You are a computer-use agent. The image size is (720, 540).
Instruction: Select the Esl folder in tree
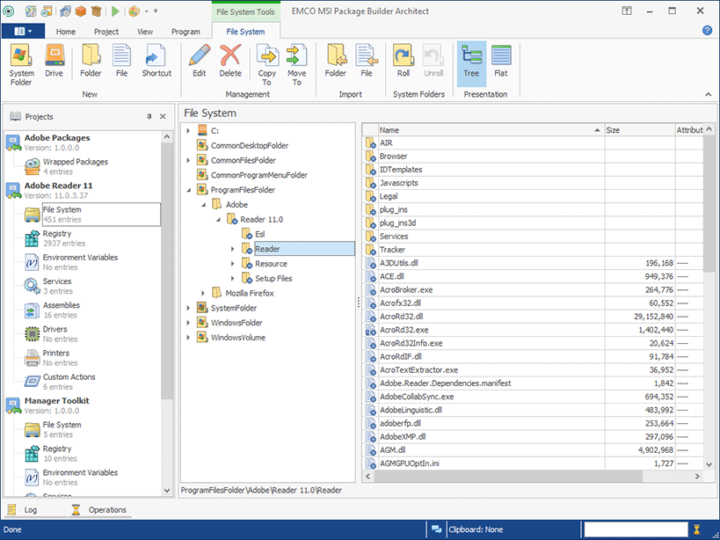[260, 234]
